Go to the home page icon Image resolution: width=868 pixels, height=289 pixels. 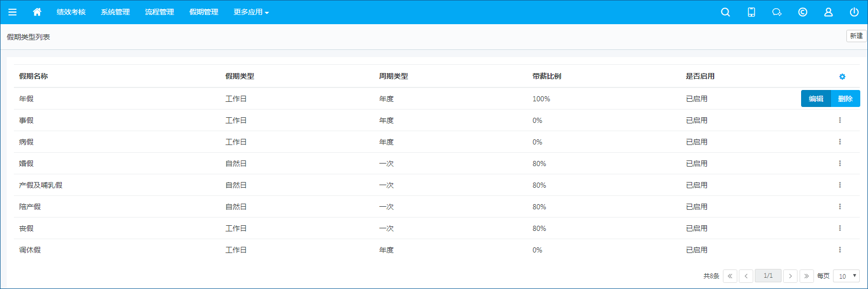[x=37, y=12]
